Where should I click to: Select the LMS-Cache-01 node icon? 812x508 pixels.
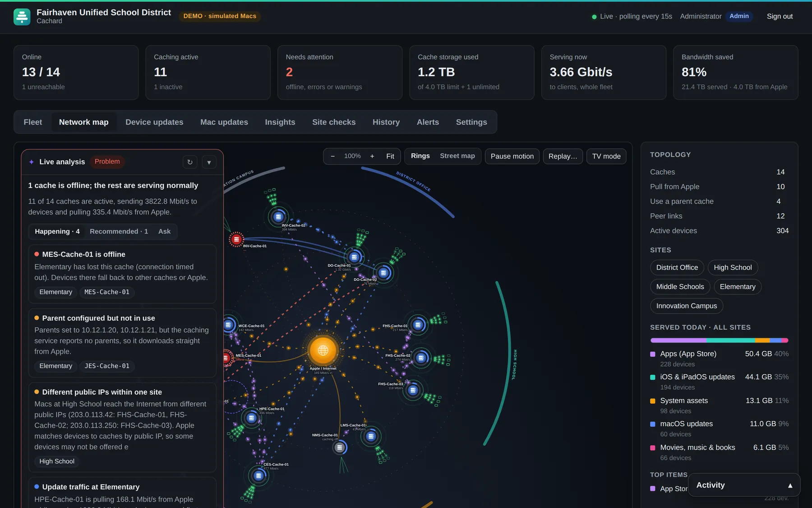pos(371,436)
